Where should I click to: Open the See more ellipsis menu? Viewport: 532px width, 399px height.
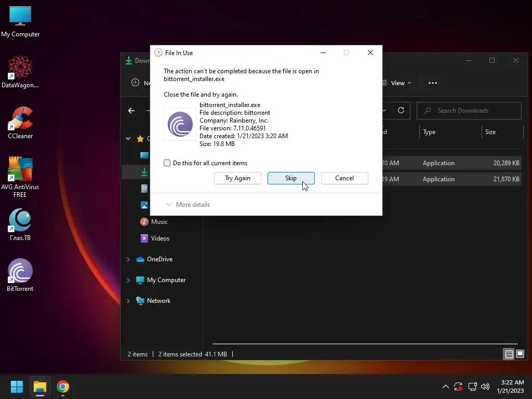point(433,83)
